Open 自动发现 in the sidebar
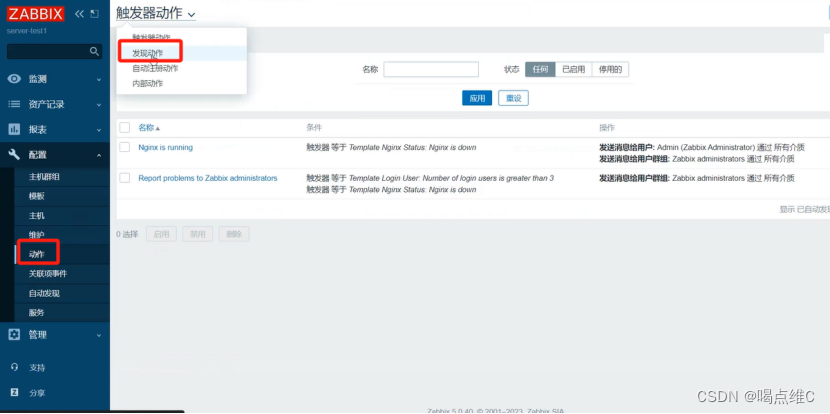 44,293
